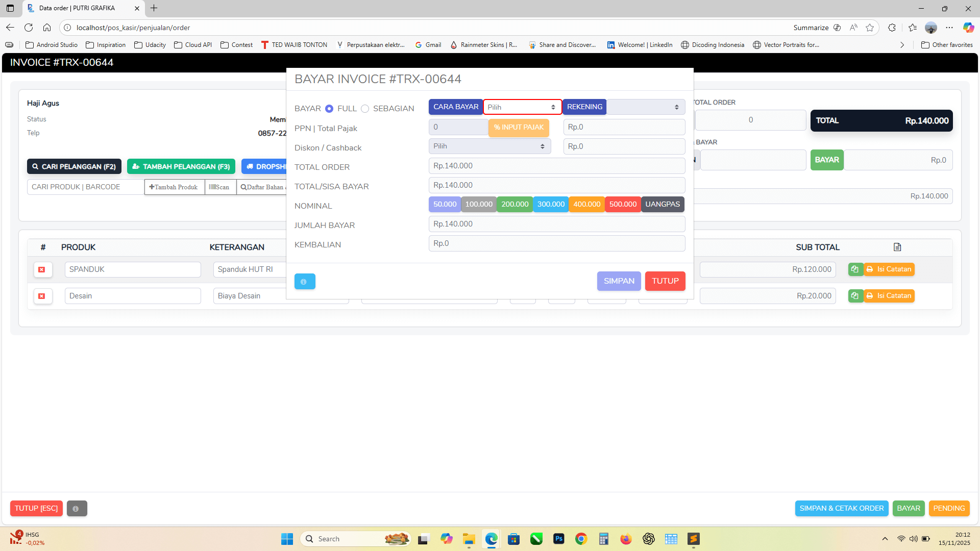Click the JUMLAH BAYAR input field
The width and height of the screenshot is (980, 551).
tap(556, 224)
